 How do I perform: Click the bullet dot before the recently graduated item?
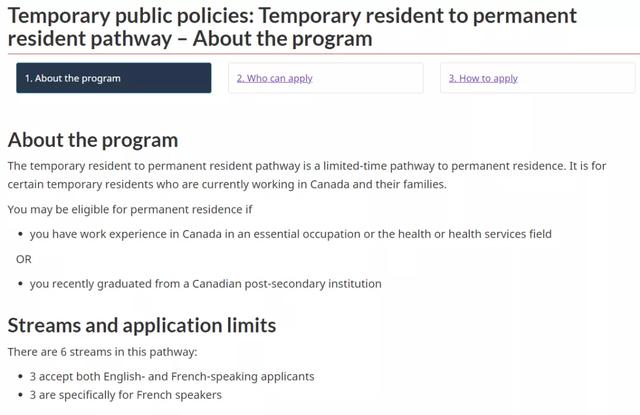[20, 285]
